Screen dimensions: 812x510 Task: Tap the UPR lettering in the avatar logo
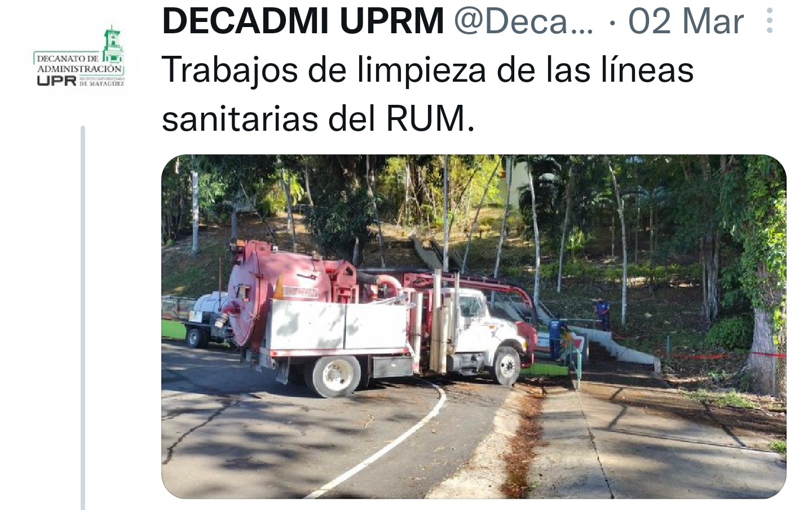point(56,81)
